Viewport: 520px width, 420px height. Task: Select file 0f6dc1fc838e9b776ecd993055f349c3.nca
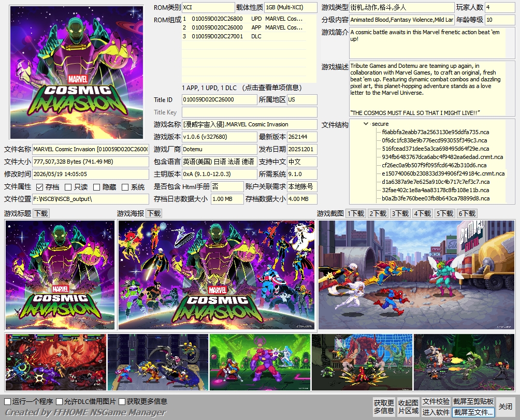coord(435,140)
